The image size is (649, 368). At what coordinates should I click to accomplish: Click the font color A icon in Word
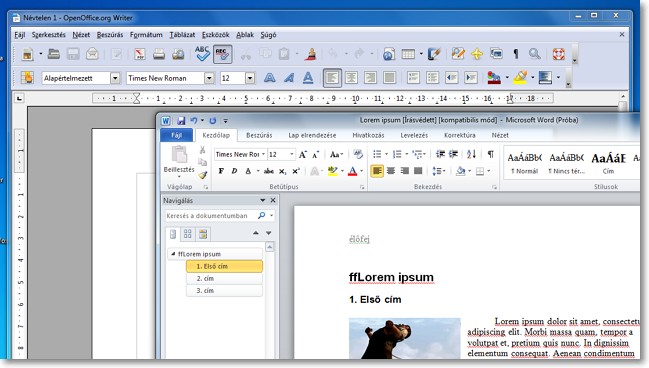click(353, 171)
